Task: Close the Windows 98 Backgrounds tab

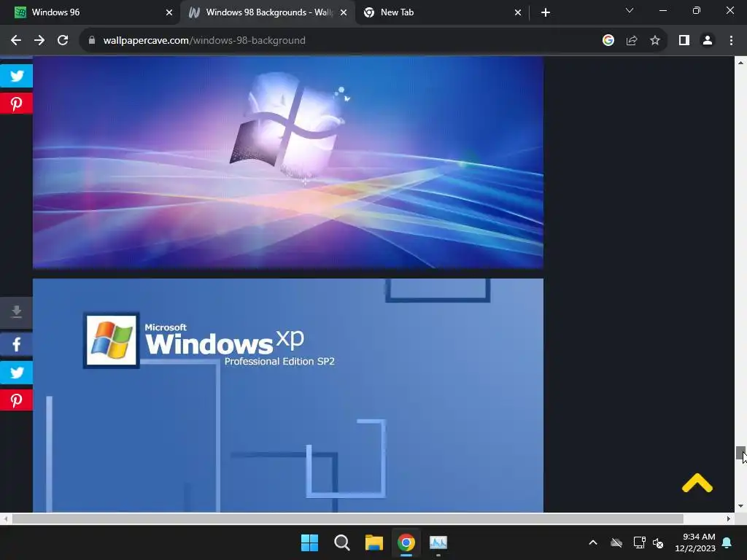Action: 343,12
